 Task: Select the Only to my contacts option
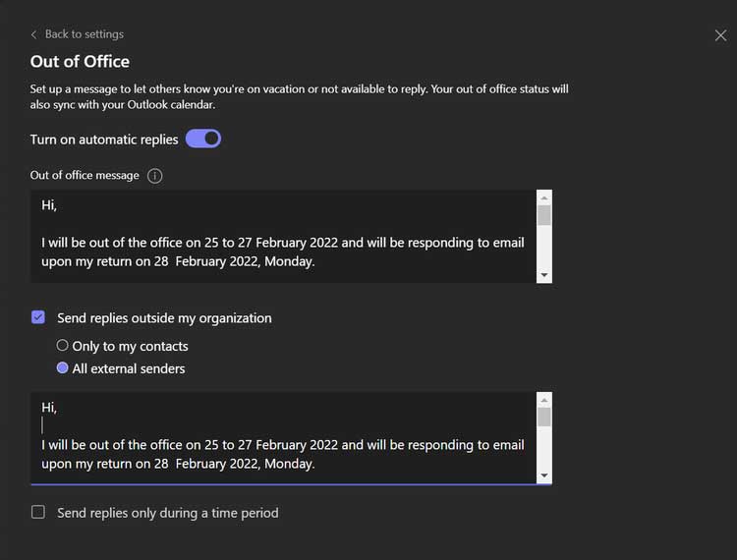tap(63, 346)
